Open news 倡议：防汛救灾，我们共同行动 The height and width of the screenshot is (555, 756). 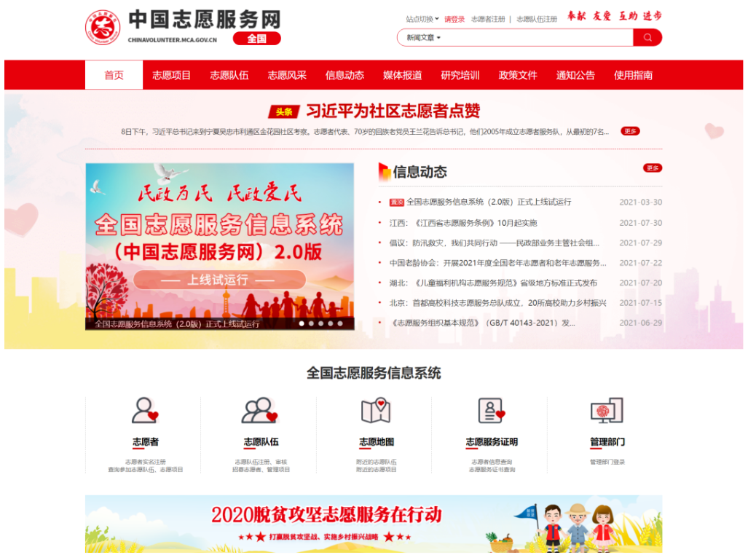pos(495,243)
